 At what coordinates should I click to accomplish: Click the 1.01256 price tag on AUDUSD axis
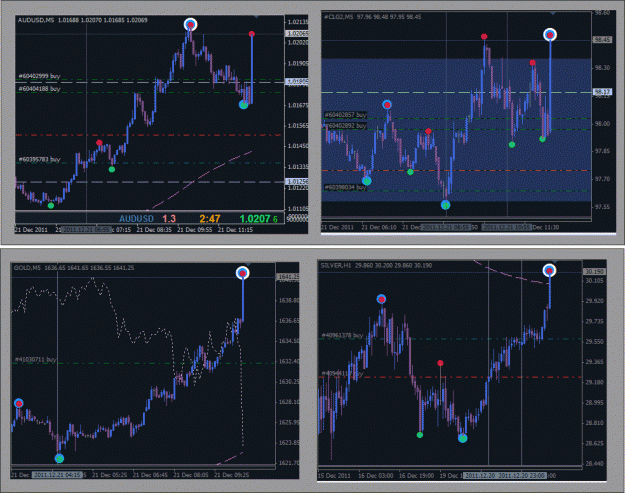tap(297, 181)
